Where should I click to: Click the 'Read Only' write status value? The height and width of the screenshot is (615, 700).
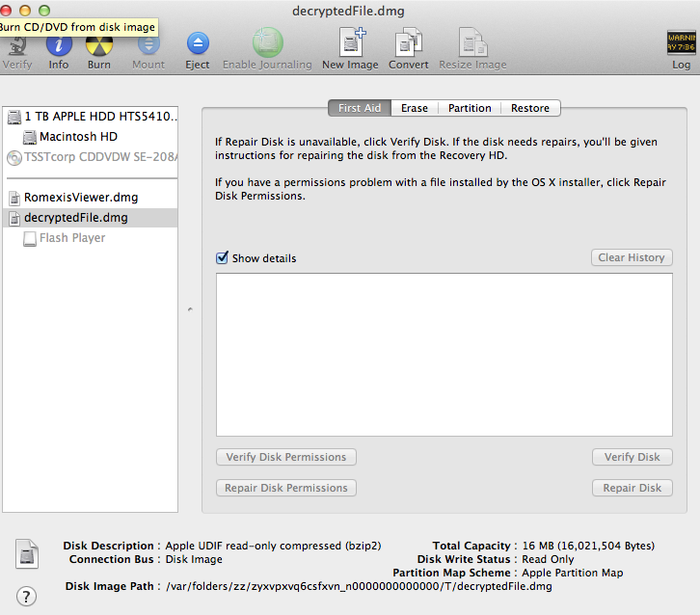tap(548, 560)
